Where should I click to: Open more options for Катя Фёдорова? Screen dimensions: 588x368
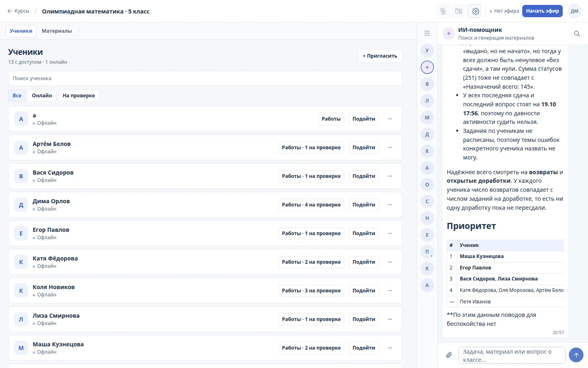coord(390,262)
